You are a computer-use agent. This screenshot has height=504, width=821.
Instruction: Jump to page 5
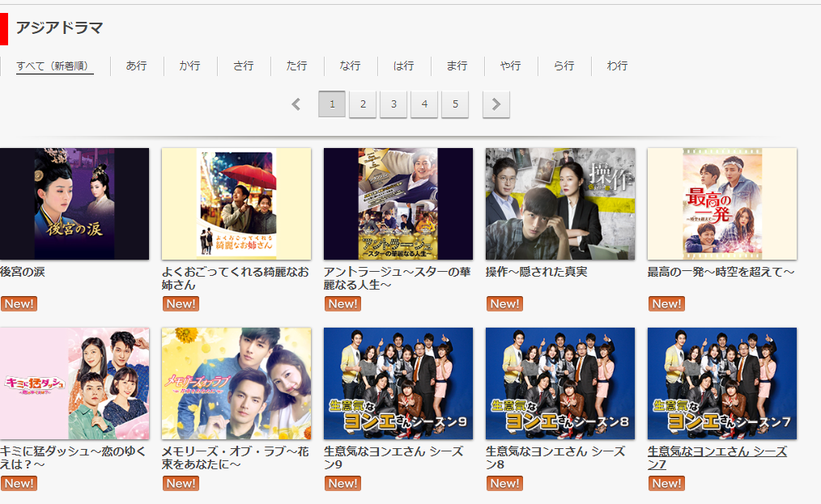coord(455,104)
